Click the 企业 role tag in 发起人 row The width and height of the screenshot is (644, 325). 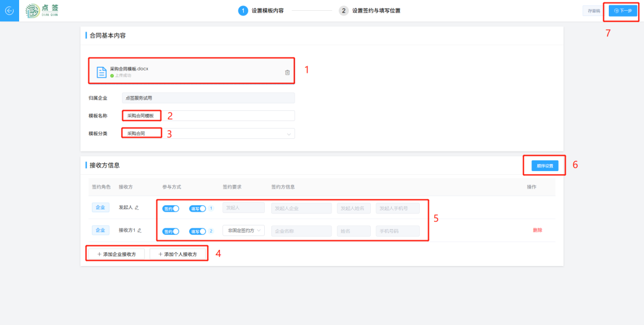coord(100,208)
